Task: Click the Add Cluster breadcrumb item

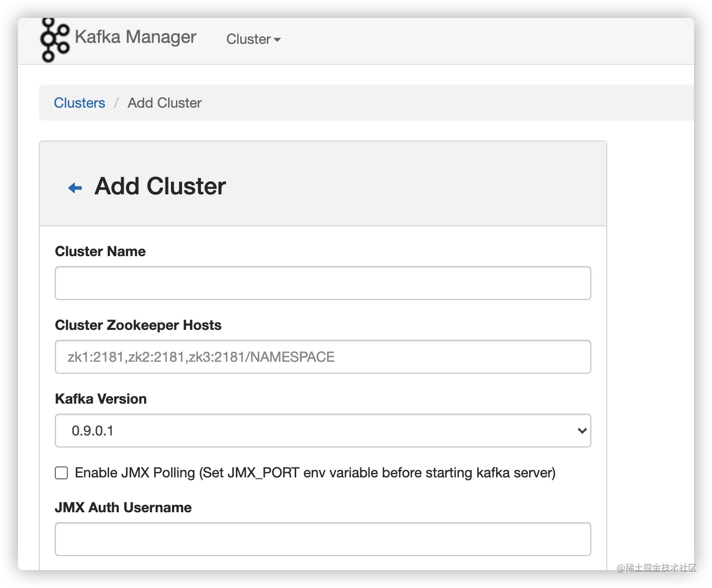Action: coord(165,103)
